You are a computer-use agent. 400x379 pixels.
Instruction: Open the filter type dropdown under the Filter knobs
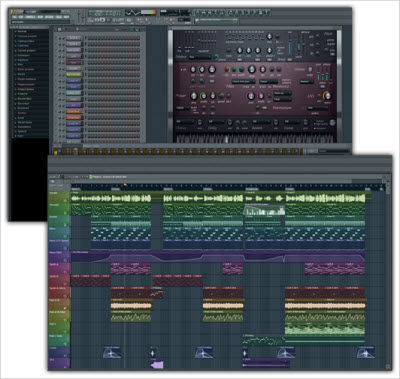pos(243,81)
